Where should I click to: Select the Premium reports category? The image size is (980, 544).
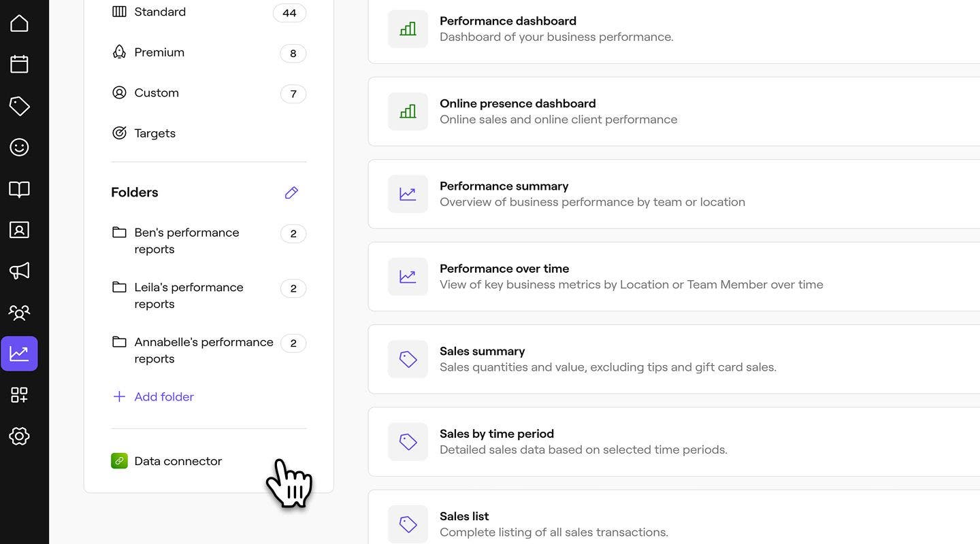point(159,52)
